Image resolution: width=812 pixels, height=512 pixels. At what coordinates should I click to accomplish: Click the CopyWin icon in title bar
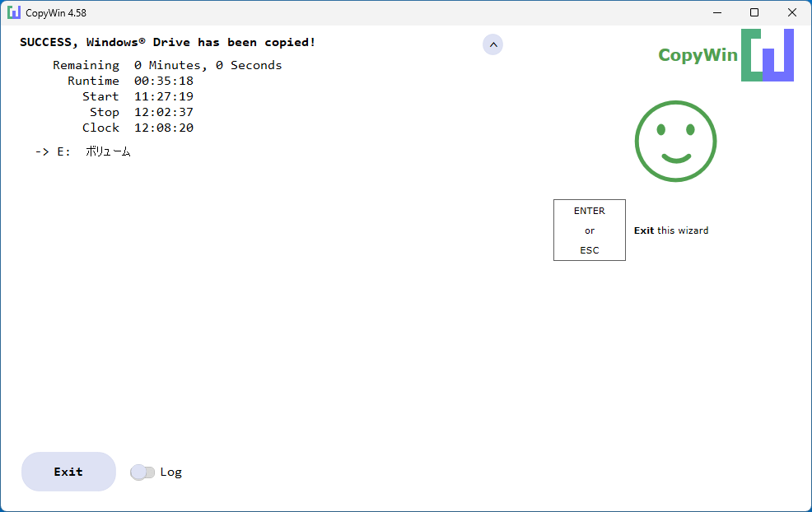click(14, 12)
